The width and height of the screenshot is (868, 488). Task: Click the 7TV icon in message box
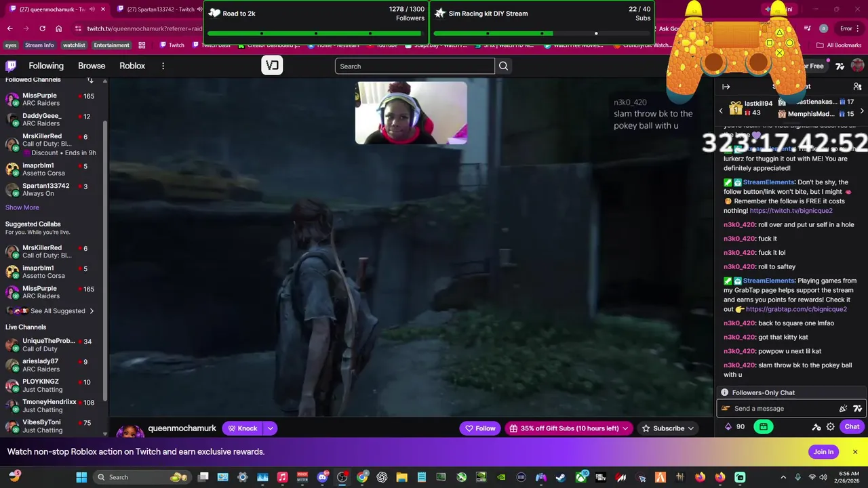(x=857, y=409)
